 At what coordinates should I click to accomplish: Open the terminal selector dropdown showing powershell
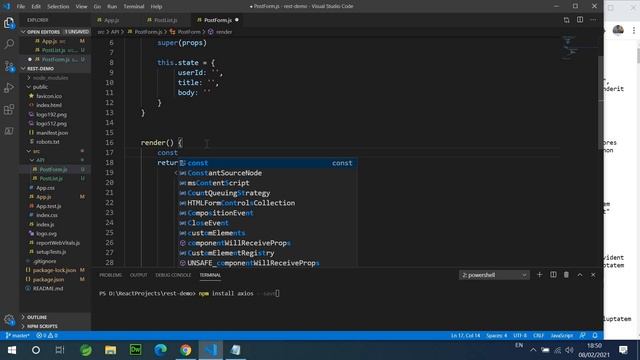pyautogui.click(x=494, y=275)
